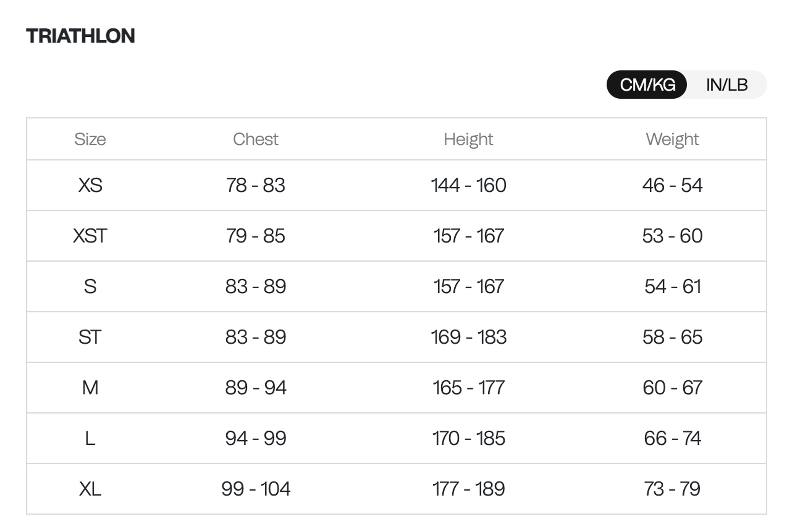This screenshot has height=532, width=787.
Task: Select the XS size row label
Action: click(x=90, y=185)
